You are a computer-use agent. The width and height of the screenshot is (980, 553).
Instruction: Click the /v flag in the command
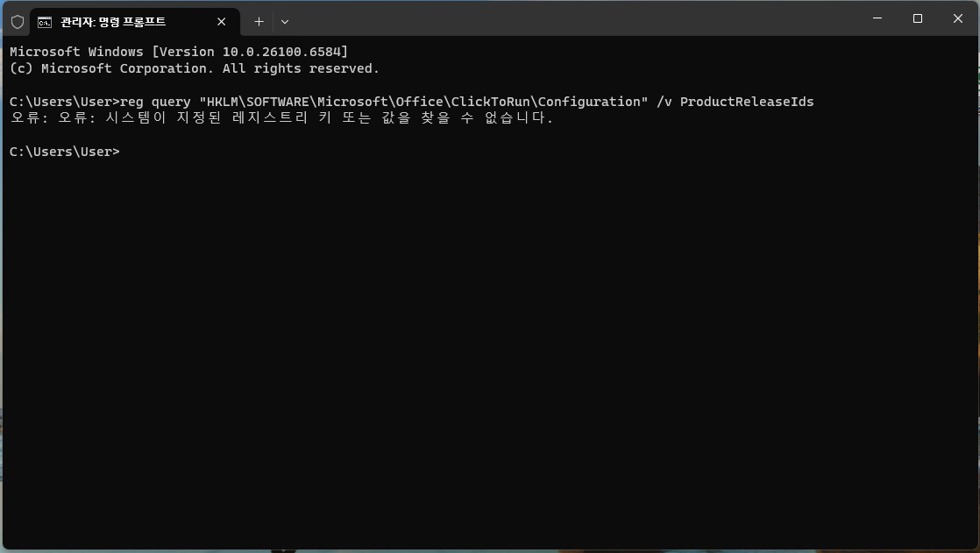pyautogui.click(x=664, y=102)
